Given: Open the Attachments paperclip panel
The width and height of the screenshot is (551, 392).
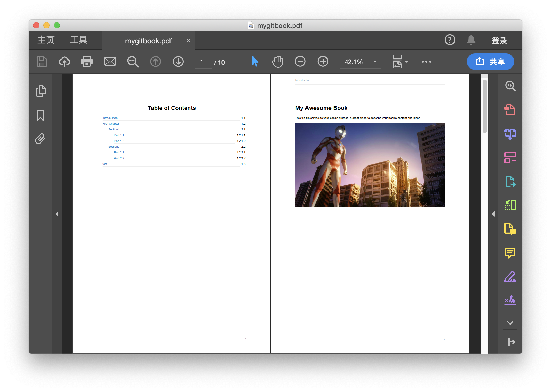Looking at the screenshot, I should 40,139.
